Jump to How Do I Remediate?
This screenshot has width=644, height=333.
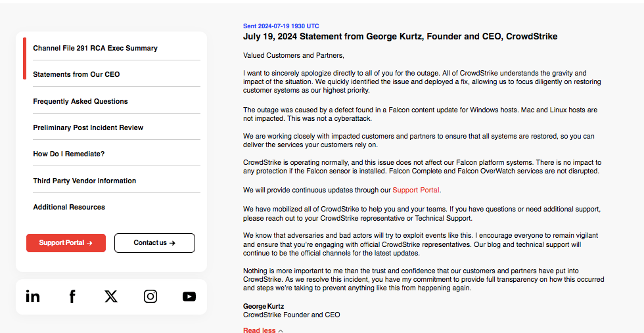69,154
